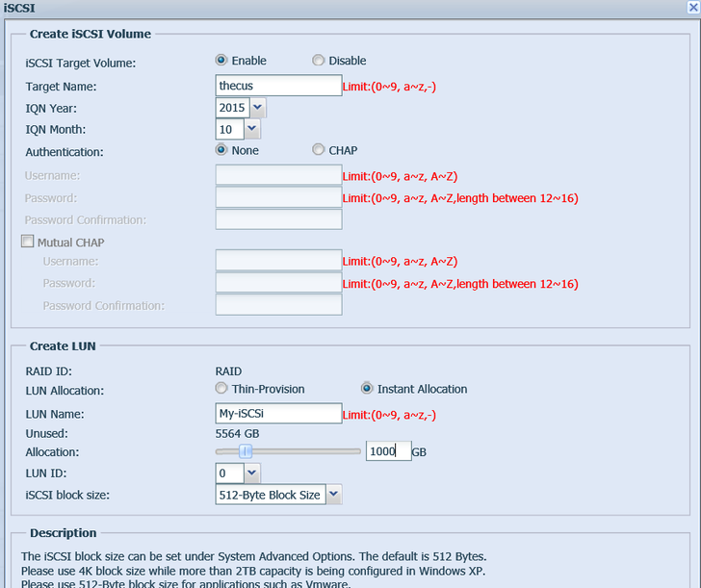Choose CHAP authentication option
Viewport: 701px width, 588px height.
[319, 150]
